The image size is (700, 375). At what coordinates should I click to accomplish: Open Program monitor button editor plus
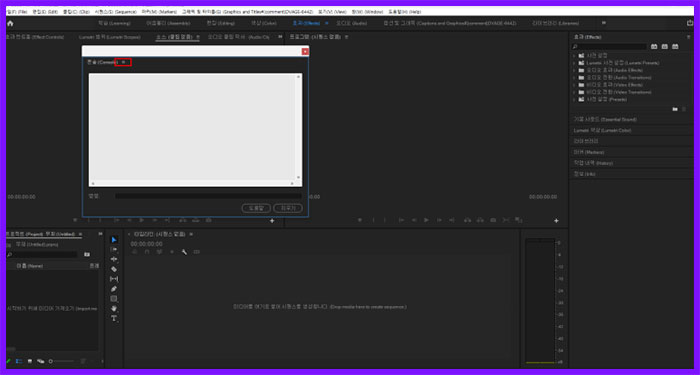[x=556, y=221]
